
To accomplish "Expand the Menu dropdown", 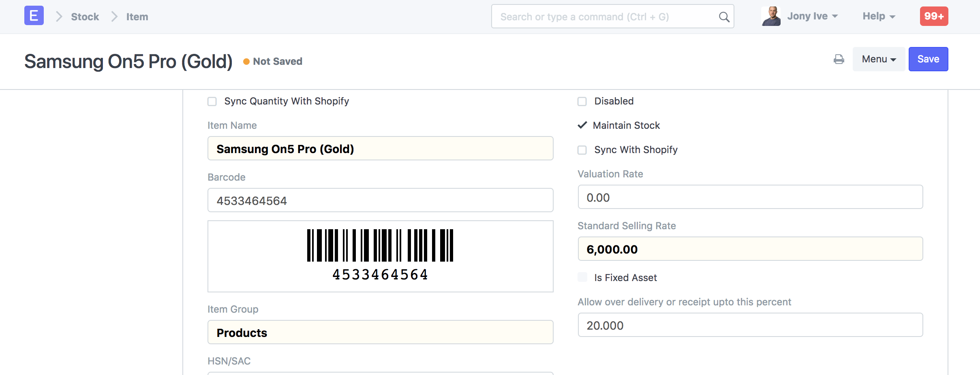I will [878, 60].
